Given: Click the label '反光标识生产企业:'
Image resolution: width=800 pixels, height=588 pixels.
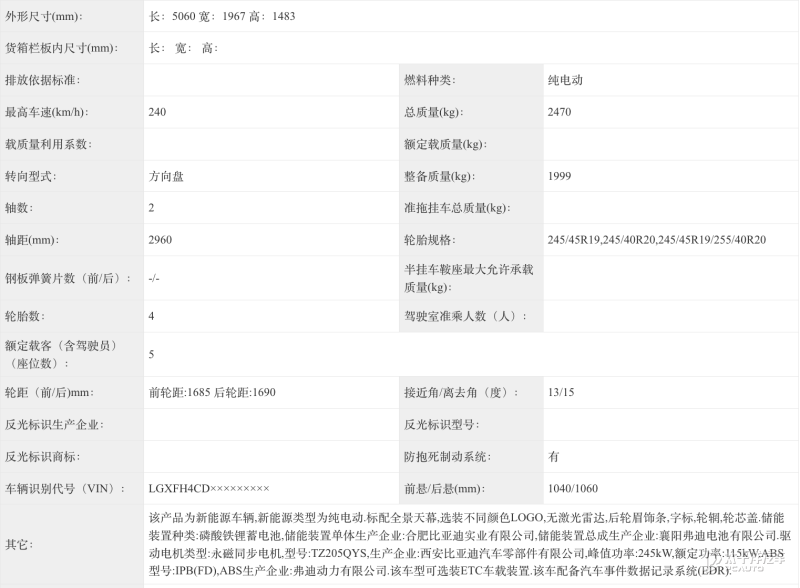Looking at the screenshot, I should coord(54,425).
